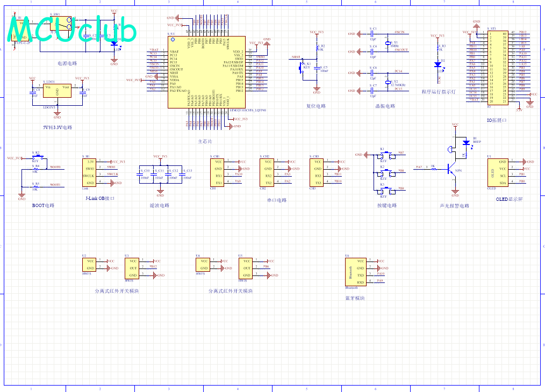The image size is (545, 392).
Task: Select the J-Link OB connector S_H1
Action: [x=89, y=172]
